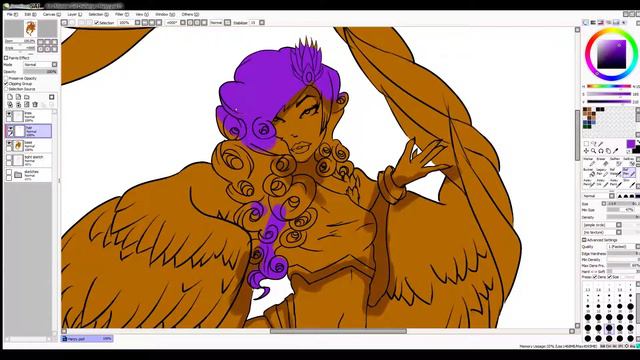Create new normal layer icon
640x360 pixels.
point(10,97)
